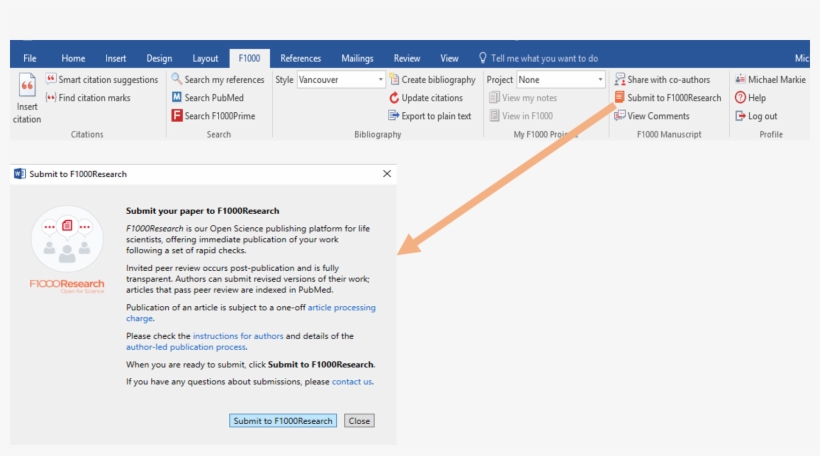Click the Log out label
Screen dimensions: 820x456
(x=762, y=116)
